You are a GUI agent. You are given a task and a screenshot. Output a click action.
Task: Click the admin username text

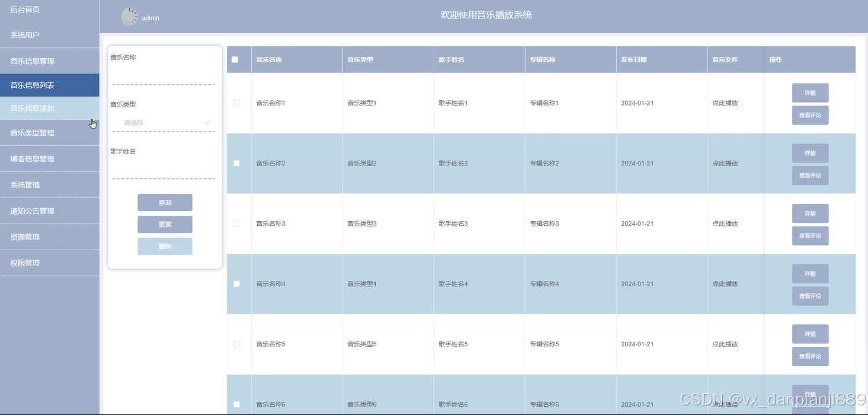coord(150,18)
